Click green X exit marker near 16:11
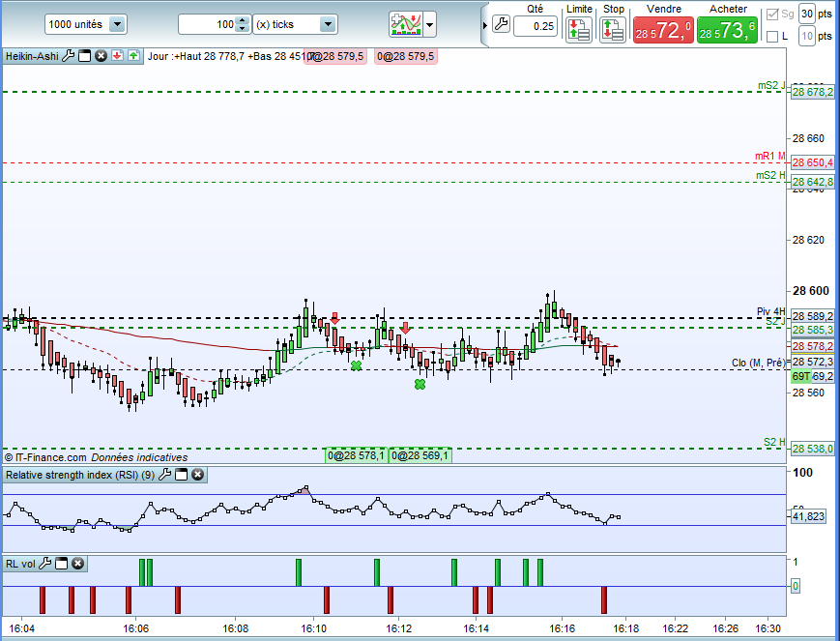 pos(357,365)
